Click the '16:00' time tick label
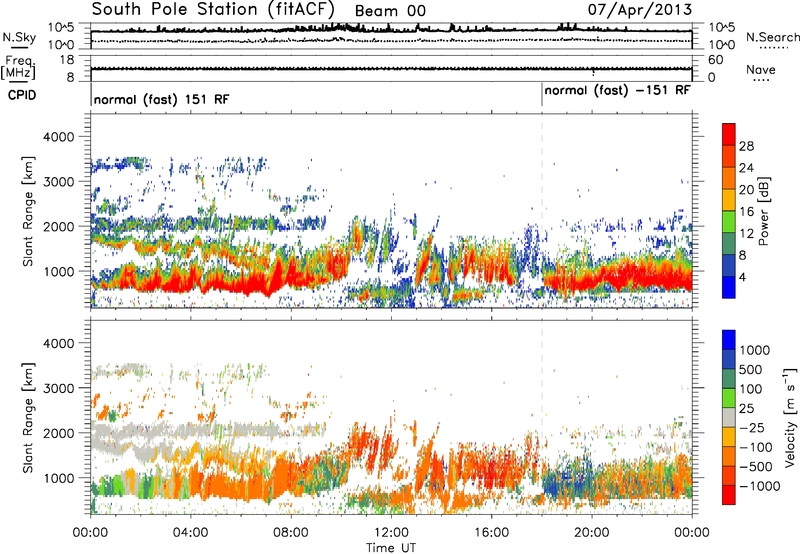Screen dimensions: 800x554 (491, 533)
